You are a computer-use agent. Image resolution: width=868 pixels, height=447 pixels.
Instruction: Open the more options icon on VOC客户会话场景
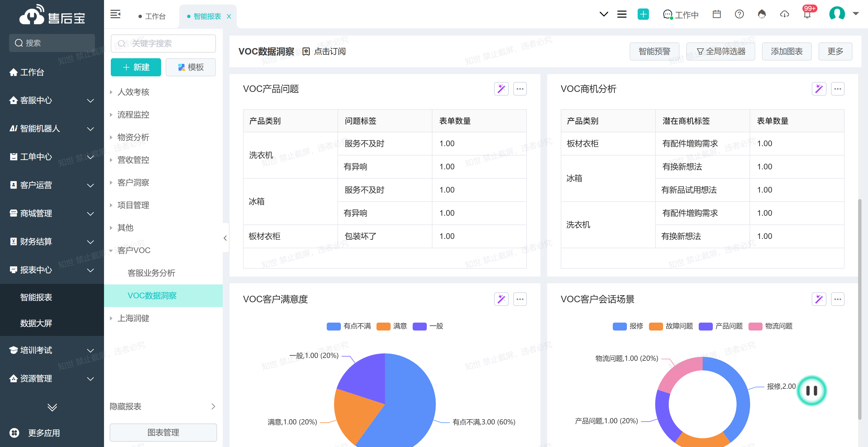coord(838,299)
